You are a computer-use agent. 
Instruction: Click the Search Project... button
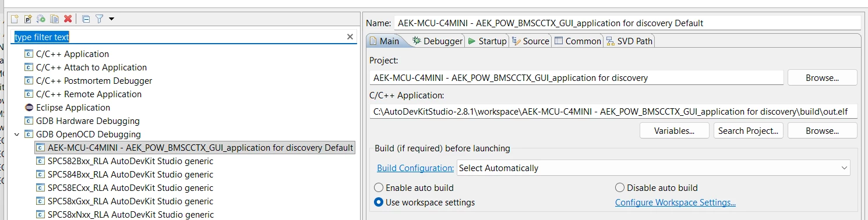748,131
